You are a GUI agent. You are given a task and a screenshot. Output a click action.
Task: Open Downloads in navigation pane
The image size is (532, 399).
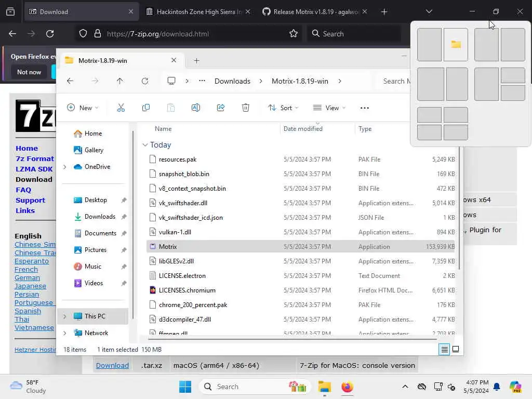[100, 217]
